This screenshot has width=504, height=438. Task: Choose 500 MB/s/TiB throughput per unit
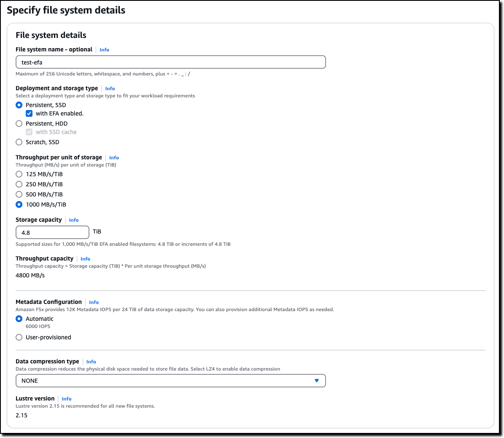[x=19, y=194]
